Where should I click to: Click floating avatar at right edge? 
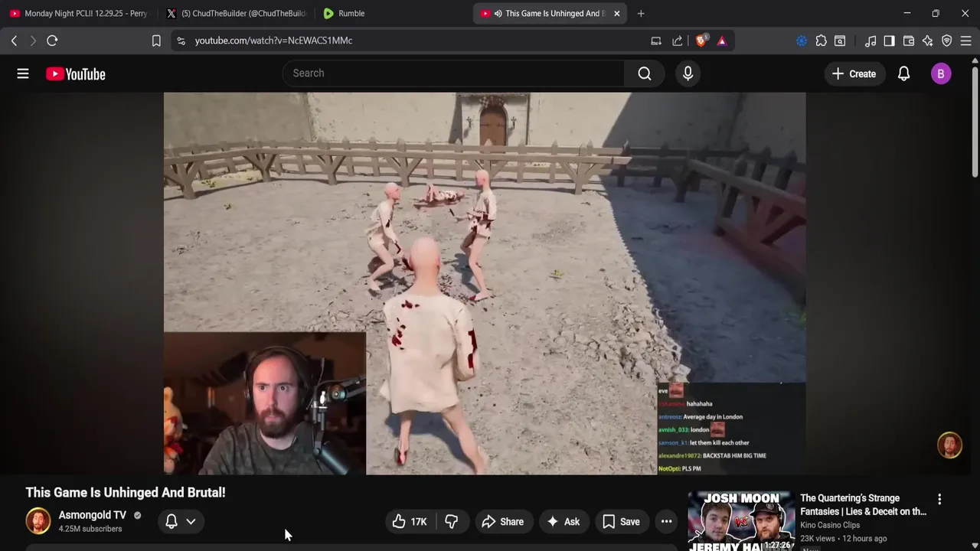(949, 445)
